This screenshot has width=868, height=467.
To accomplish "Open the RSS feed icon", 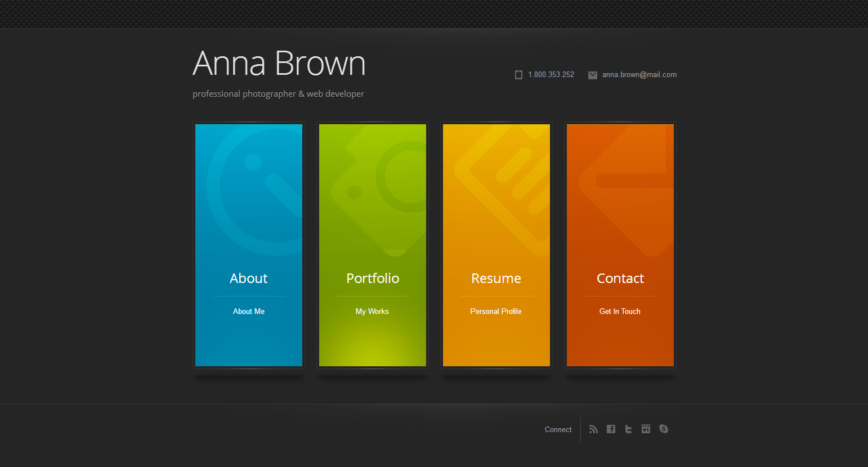I will pyautogui.click(x=593, y=429).
